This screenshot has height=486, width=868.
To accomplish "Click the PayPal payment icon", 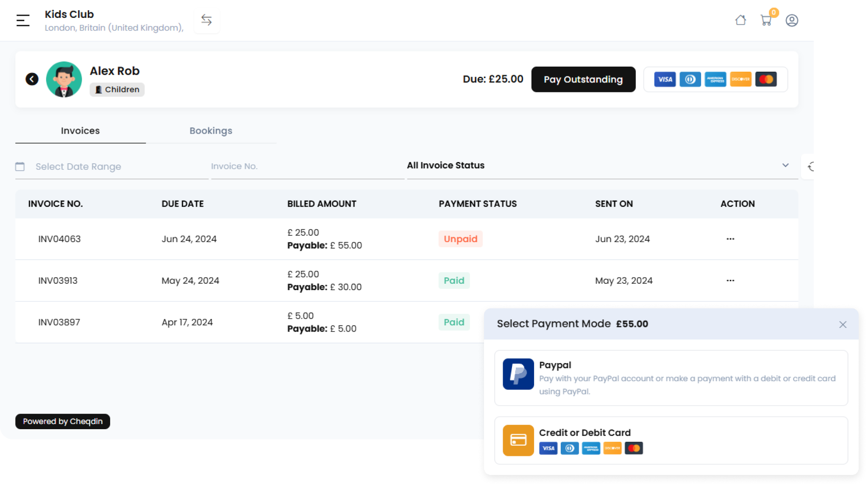I will pos(517,374).
